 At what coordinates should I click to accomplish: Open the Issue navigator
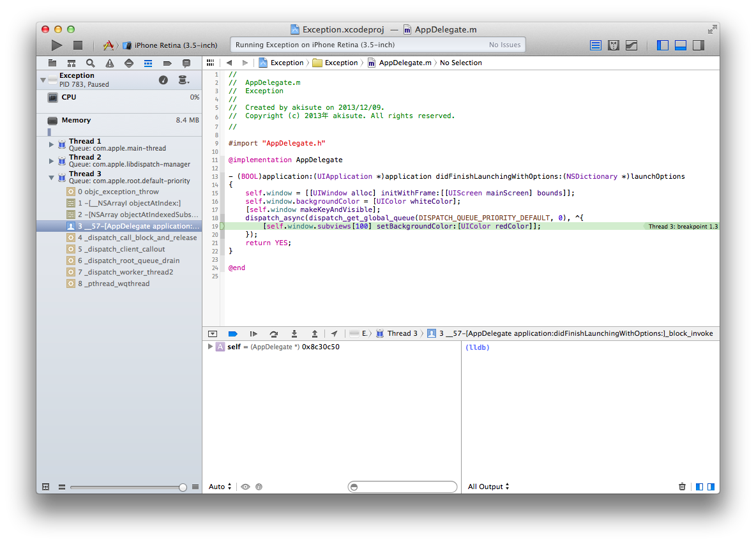[111, 63]
